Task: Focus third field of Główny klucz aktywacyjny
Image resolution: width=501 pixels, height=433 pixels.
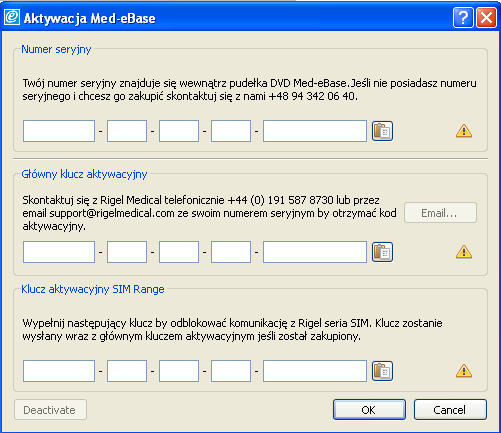Action: (x=179, y=252)
